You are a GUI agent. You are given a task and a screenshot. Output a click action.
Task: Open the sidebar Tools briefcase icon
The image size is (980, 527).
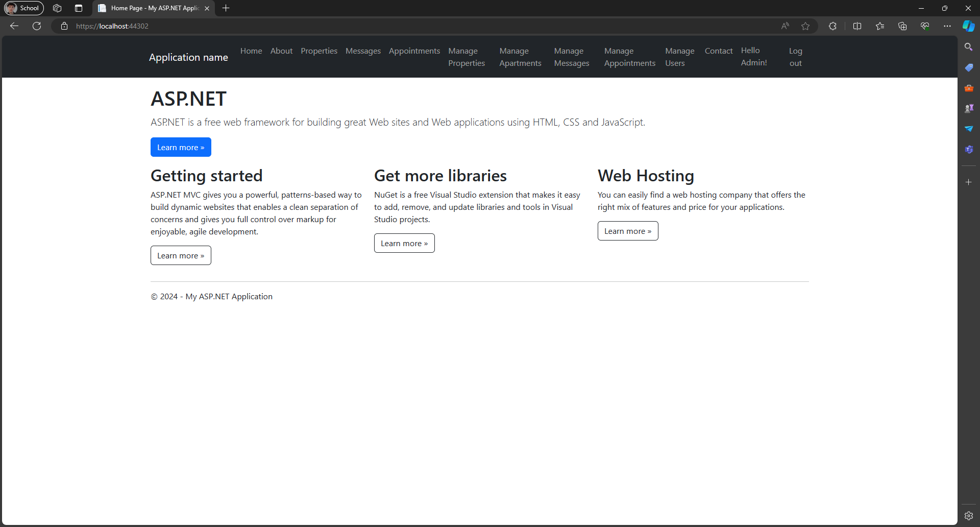[x=969, y=88]
